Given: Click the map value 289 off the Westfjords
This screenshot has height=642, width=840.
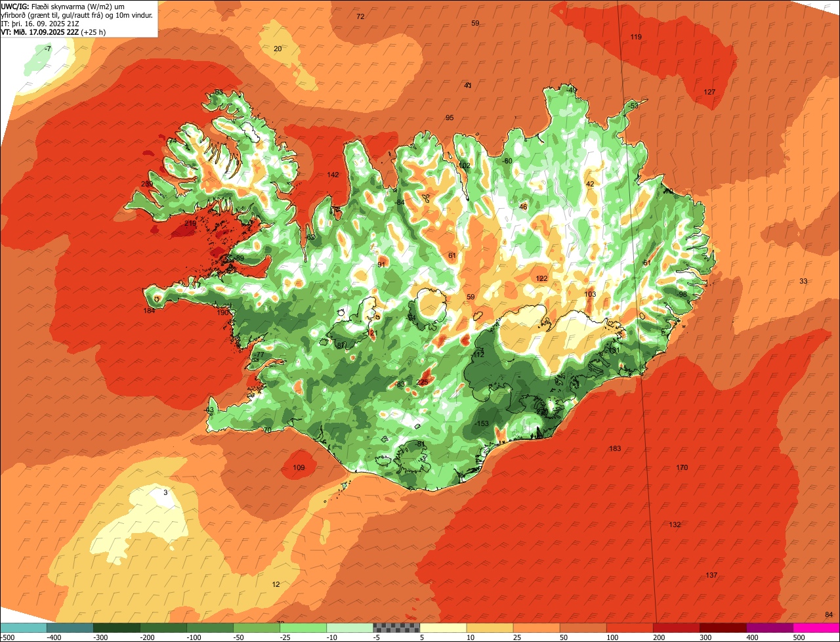Looking at the screenshot, I should (147, 184).
